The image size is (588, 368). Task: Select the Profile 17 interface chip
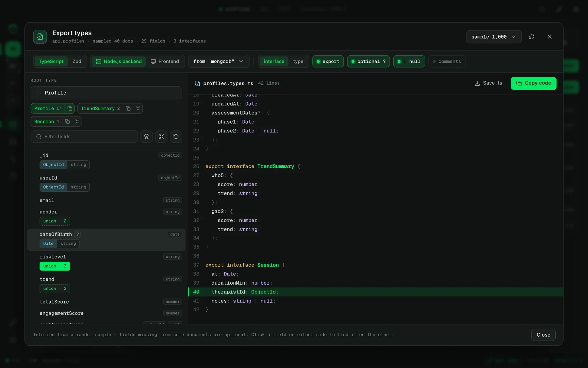(x=48, y=108)
